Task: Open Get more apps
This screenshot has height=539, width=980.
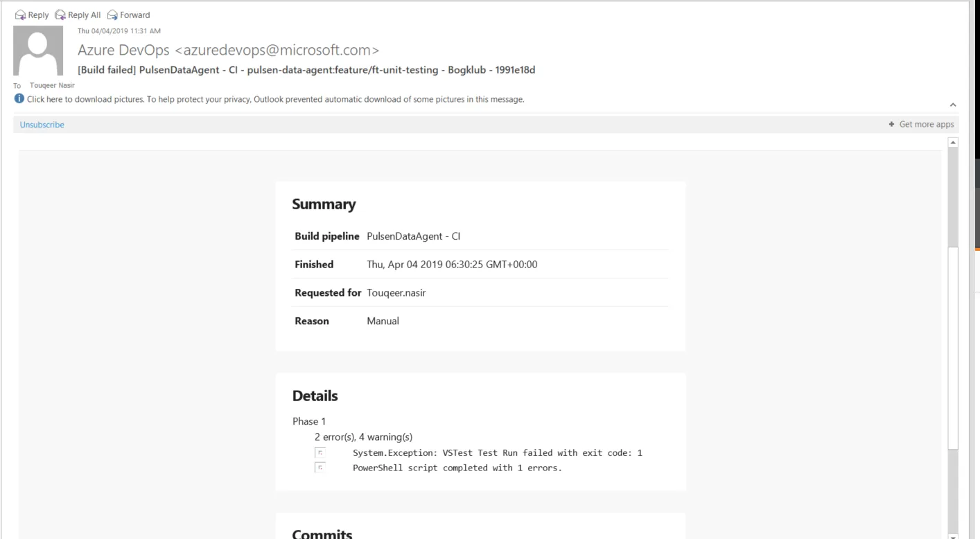Action: (x=921, y=125)
